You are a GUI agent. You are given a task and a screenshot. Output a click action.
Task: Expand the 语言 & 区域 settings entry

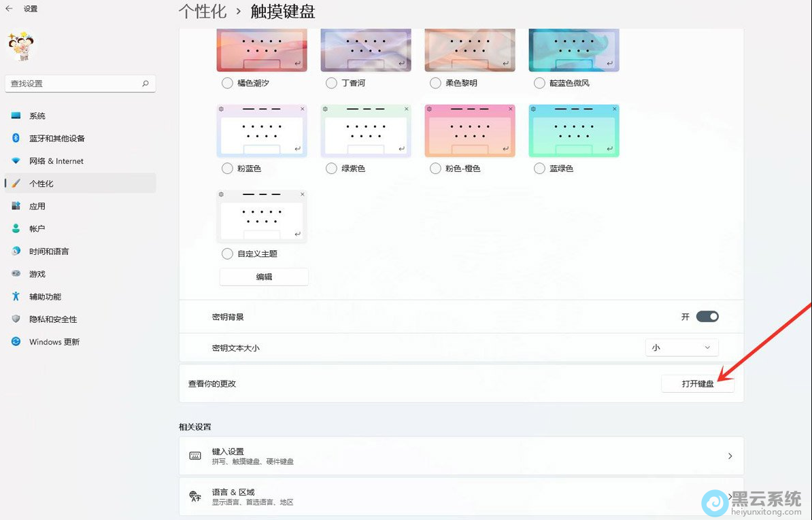[x=460, y=496]
